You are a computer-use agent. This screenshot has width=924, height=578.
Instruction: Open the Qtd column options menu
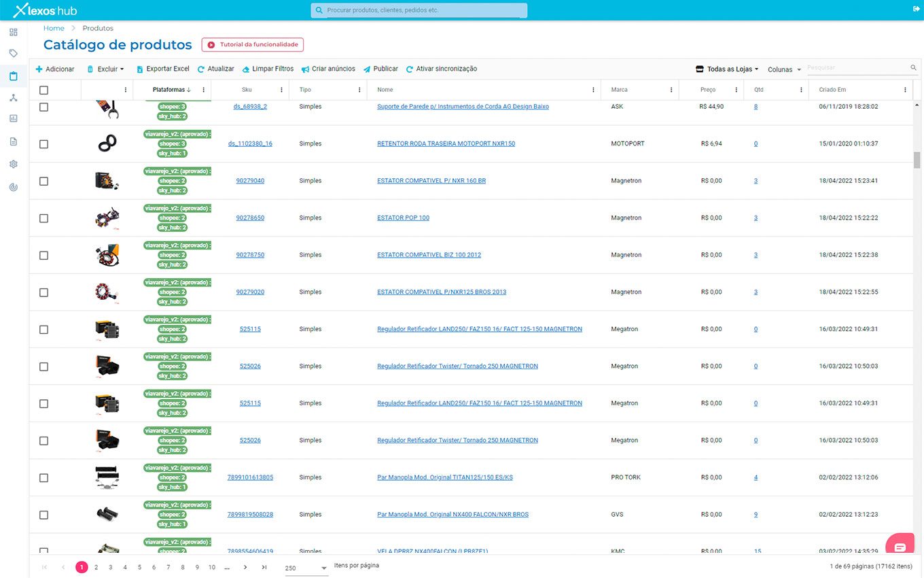[x=800, y=90]
